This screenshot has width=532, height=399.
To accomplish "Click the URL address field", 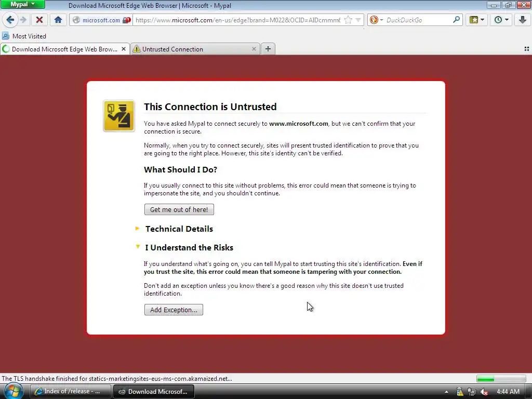I will tap(237, 20).
